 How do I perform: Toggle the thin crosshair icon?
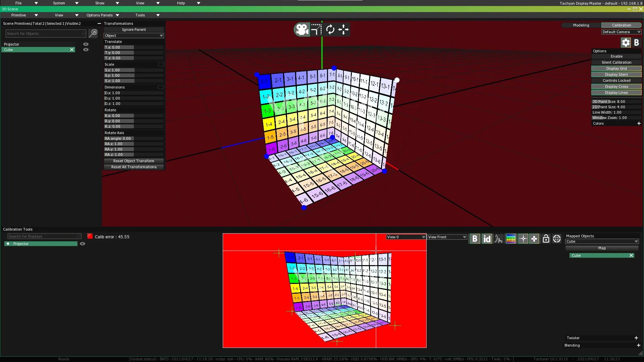523,239
